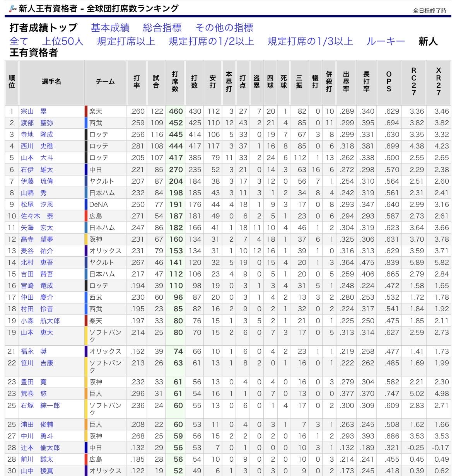Sort by OPS column header
This screenshot has height=476, width=456.
click(389, 82)
